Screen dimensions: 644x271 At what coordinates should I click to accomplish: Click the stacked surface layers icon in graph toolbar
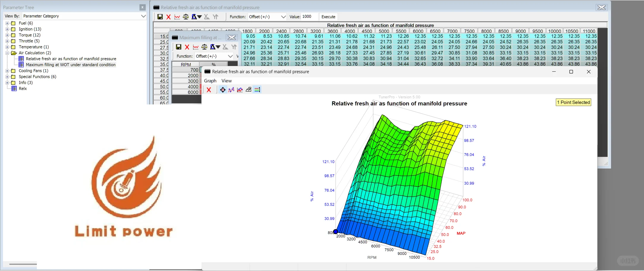(248, 90)
